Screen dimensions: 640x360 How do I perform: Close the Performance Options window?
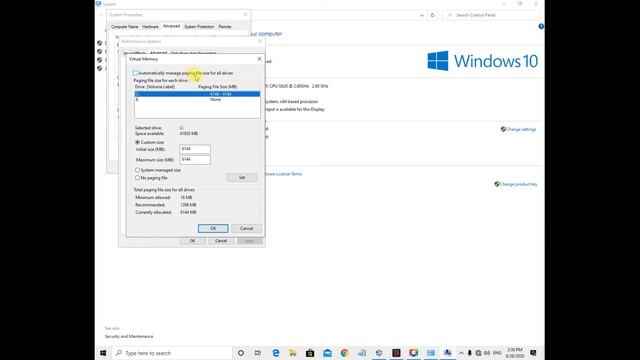tap(260, 41)
